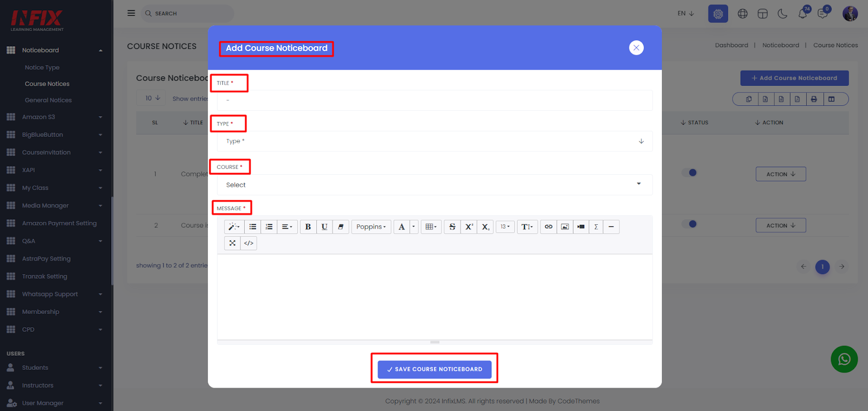
Task: Switch to code view in editor
Action: click(x=248, y=243)
